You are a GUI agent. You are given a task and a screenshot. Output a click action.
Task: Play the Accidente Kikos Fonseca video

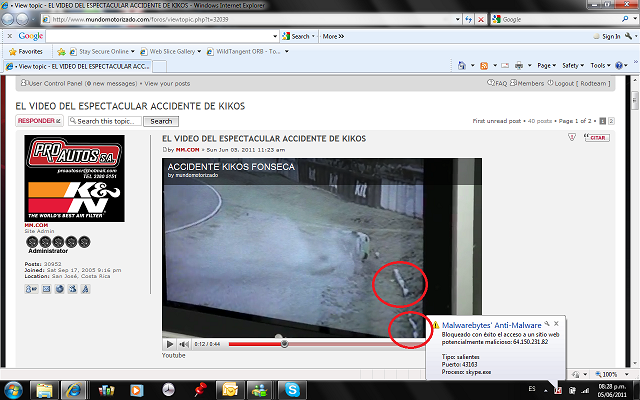point(171,344)
